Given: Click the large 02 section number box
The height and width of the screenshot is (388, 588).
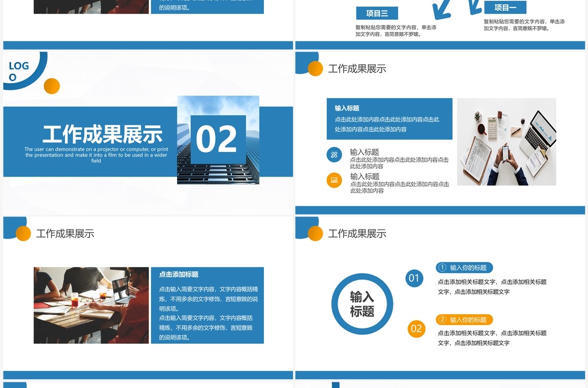Looking at the screenshot, I should pyautogui.click(x=218, y=139).
